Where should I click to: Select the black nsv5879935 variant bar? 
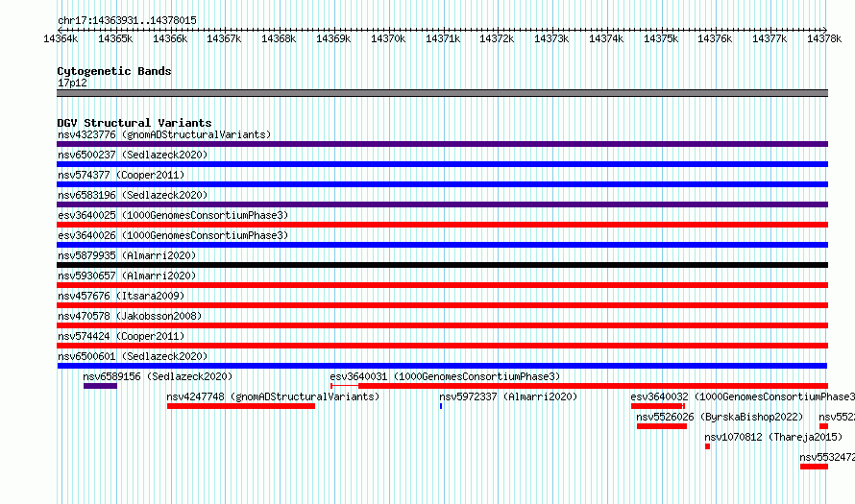442,265
